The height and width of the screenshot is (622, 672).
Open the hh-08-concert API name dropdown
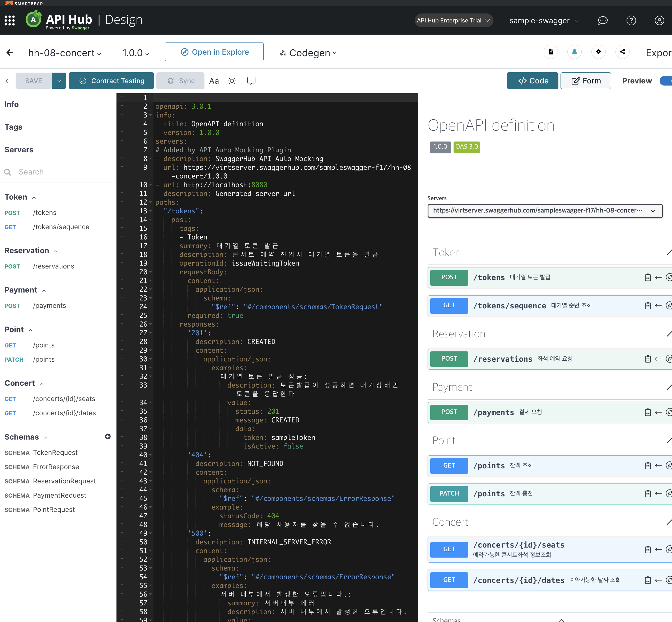tap(65, 53)
